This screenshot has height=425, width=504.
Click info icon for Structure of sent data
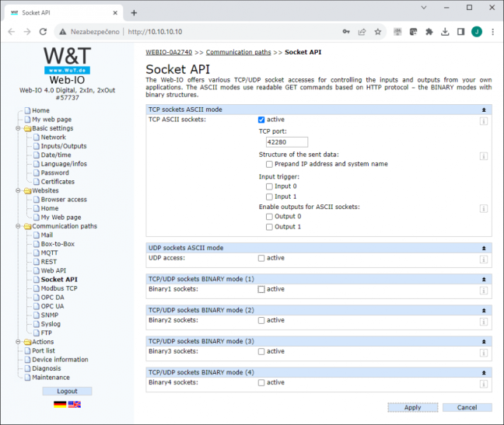click(x=484, y=156)
